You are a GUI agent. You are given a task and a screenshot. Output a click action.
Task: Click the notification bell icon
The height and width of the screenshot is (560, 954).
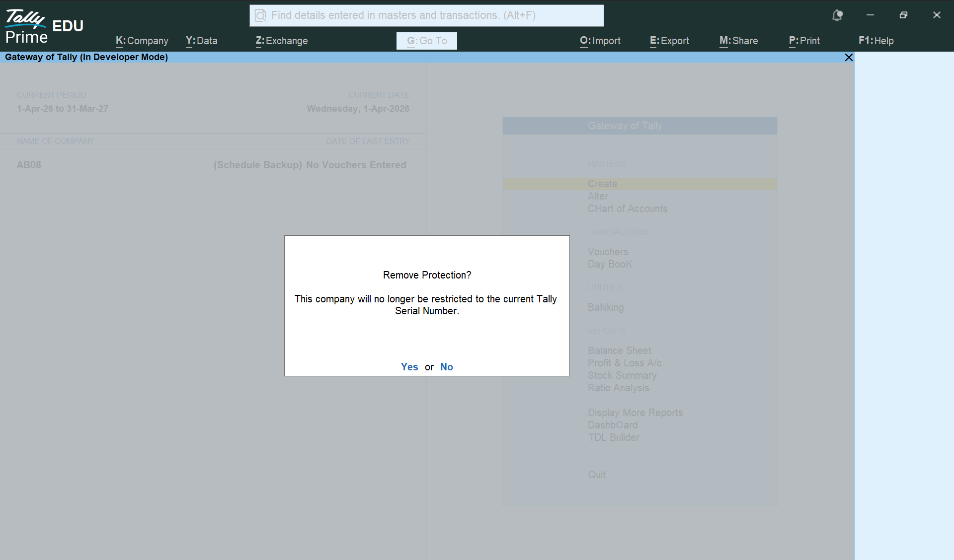pyautogui.click(x=837, y=15)
